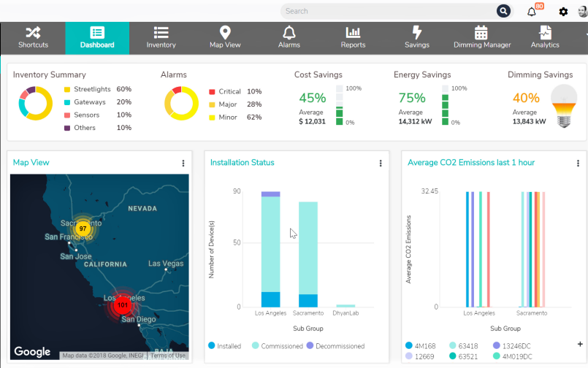
Task: Toggle the Decommissioned legend series
Action: pyautogui.click(x=311, y=346)
